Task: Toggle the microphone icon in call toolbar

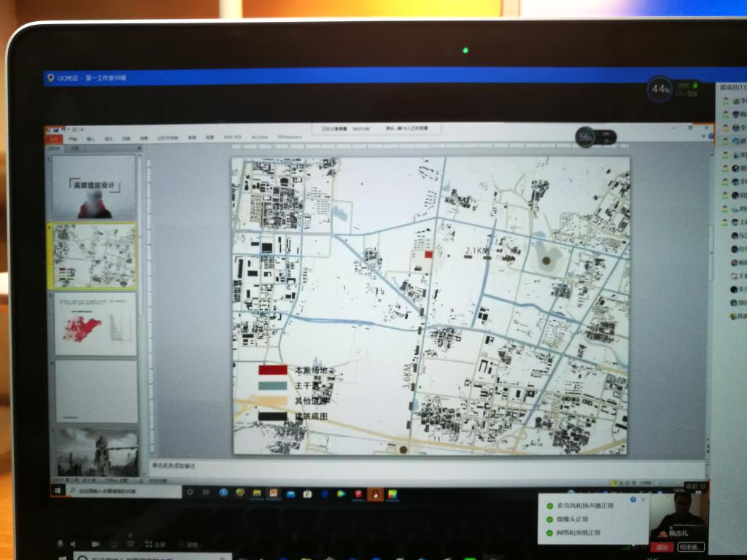Action: (x=61, y=544)
